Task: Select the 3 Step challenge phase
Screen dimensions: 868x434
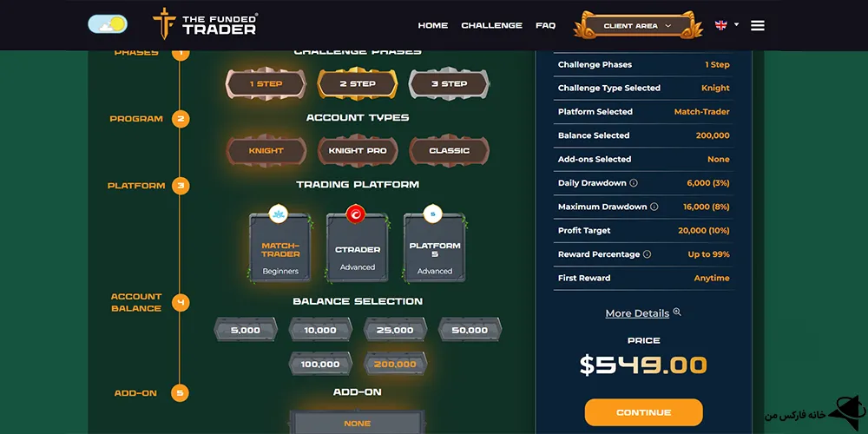Action: tap(449, 83)
